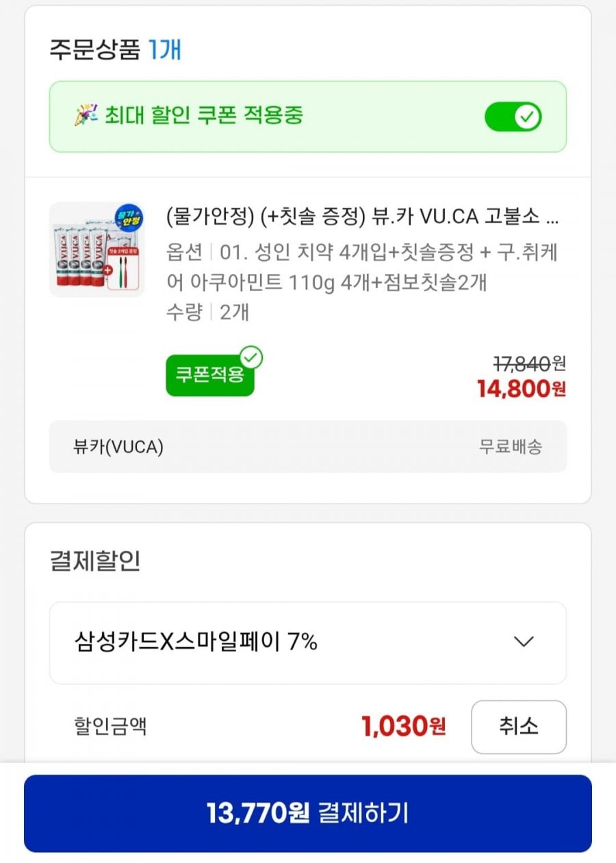Select the product option description text
616x863 pixels.
[363, 267]
